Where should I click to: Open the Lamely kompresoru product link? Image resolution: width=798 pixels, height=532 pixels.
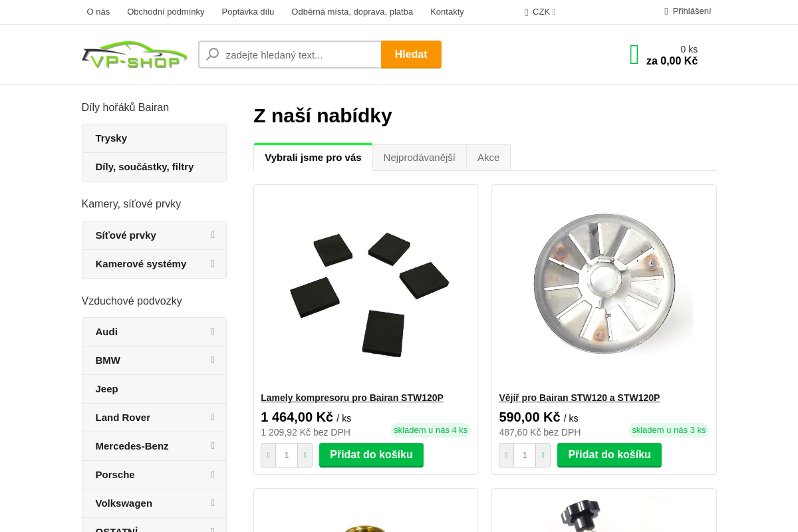tap(352, 398)
